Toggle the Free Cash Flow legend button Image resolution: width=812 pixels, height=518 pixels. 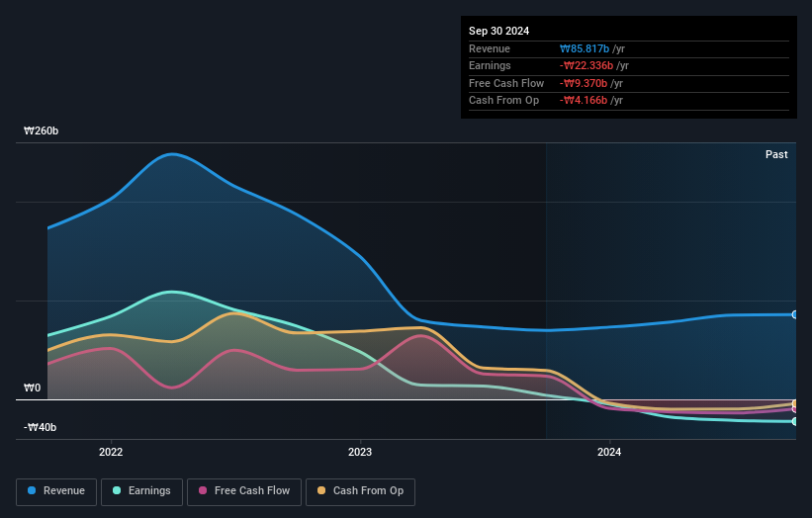tap(244, 491)
